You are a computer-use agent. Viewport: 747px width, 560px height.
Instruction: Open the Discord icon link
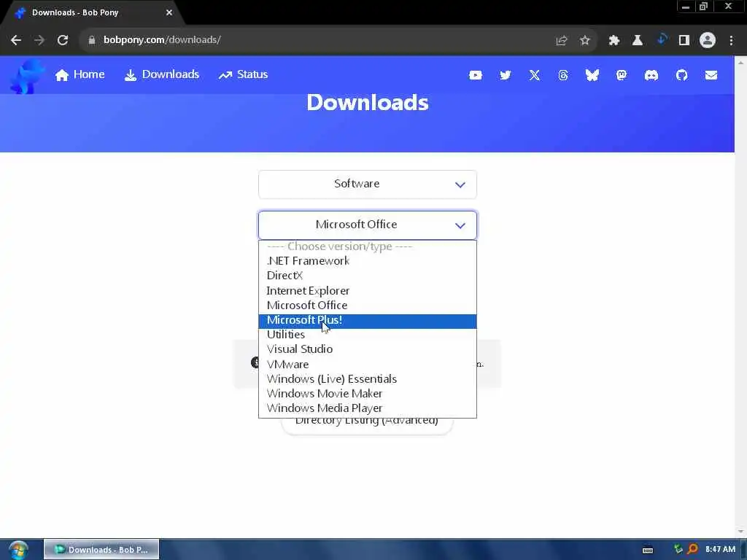(x=651, y=75)
